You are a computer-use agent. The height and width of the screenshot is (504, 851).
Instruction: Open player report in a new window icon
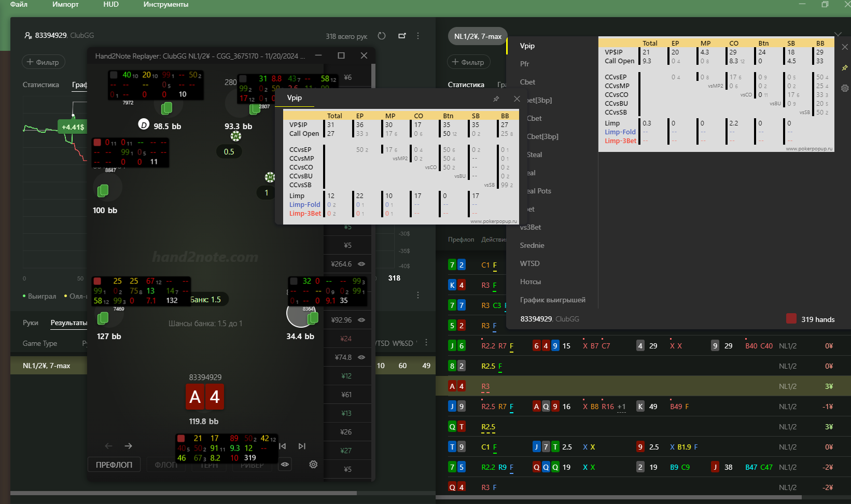click(x=402, y=36)
